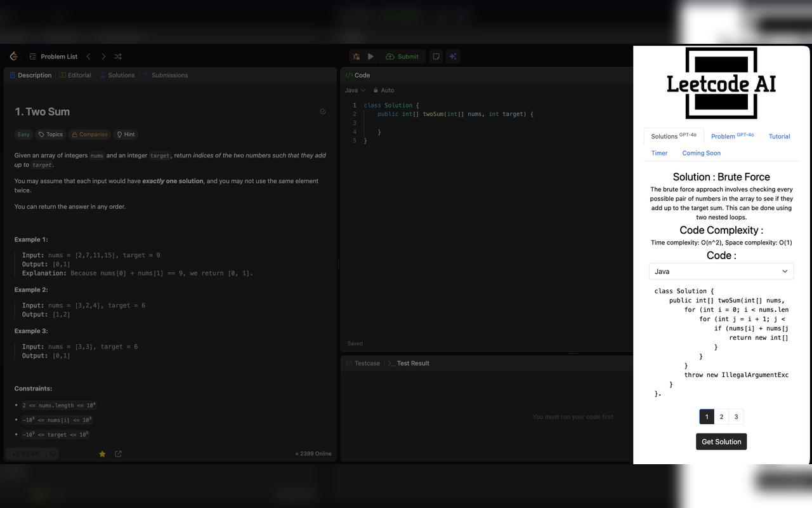The image size is (812, 508).
Task: Click the Get Solution button
Action: pyautogui.click(x=721, y=441)
